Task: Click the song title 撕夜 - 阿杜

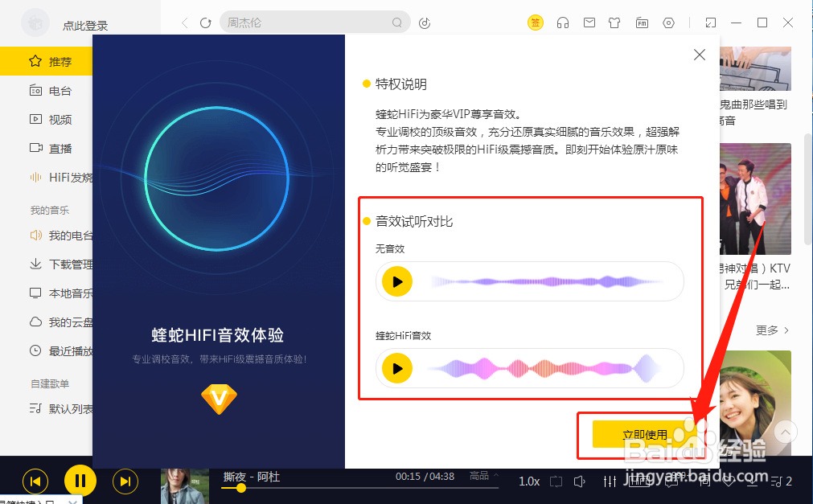Action: coord(252,477)
